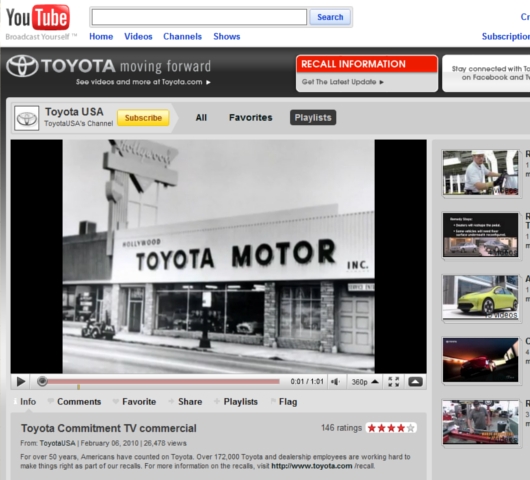Click the 'Toyota USA' channel name
This screenshot has height=480, width=530.
tap(74, 112)
